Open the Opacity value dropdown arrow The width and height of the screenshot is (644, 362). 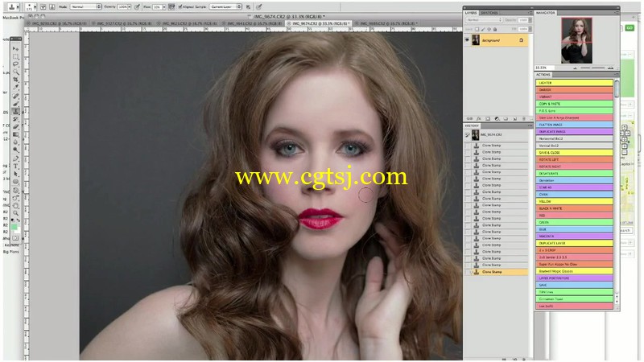pos(130,6)
